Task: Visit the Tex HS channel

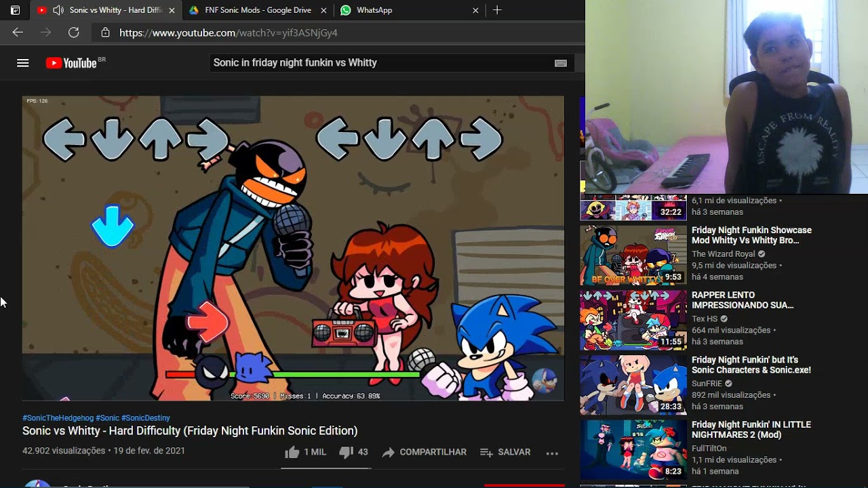Action: tap(705, 319)
